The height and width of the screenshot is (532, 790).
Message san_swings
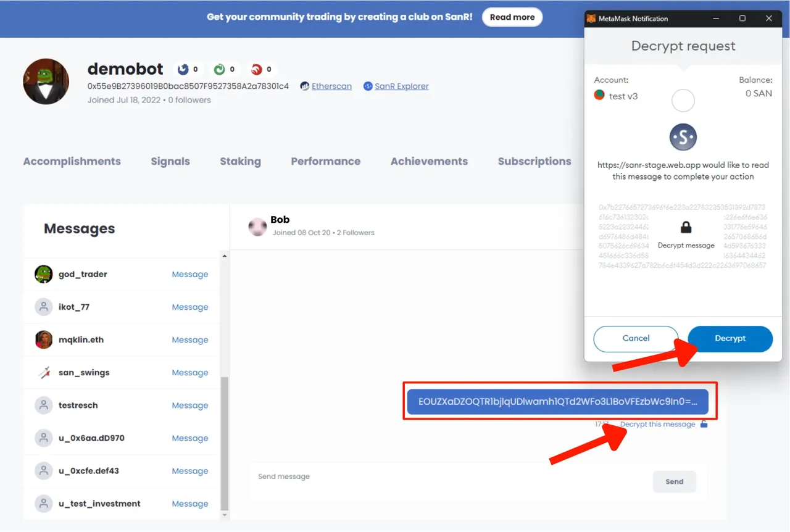tap(190, 372)
